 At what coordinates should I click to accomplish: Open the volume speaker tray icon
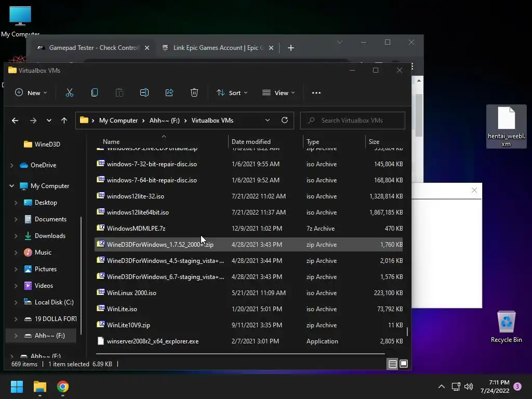[469, 387]
